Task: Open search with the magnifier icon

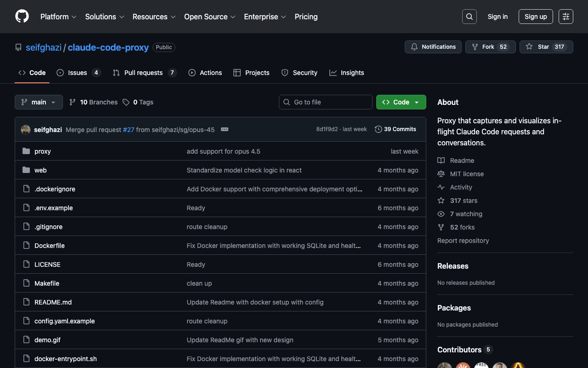Action: pos(469,17)
